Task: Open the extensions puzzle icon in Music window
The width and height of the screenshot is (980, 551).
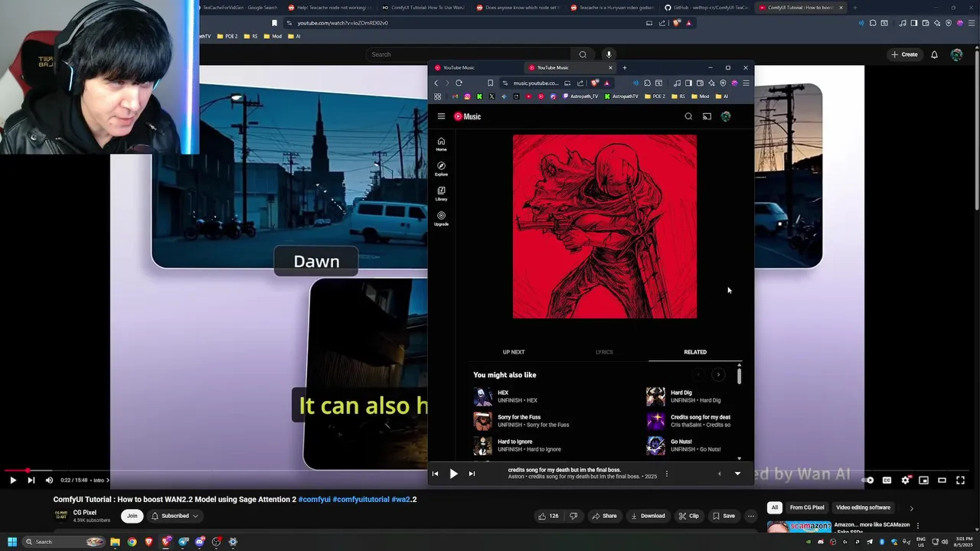Action: tap(647, 83)
